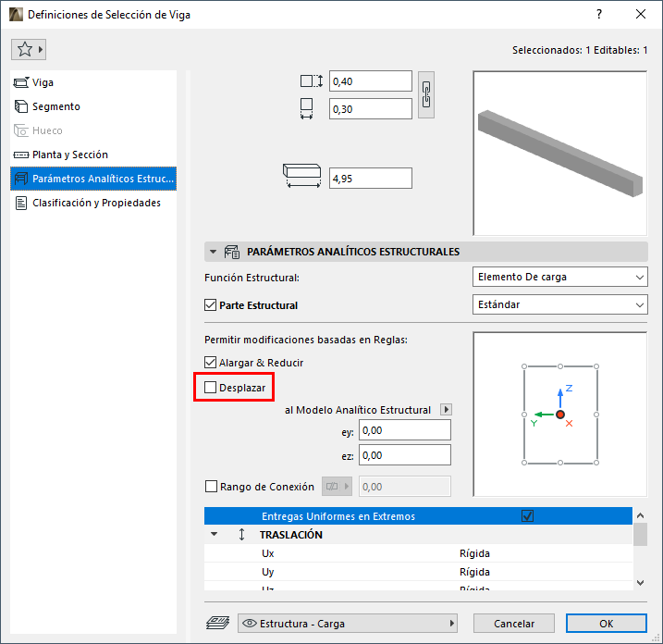Select top-middle anchor point of section
This screenshot has height=644, width=663.
click(x=560, y=366)
